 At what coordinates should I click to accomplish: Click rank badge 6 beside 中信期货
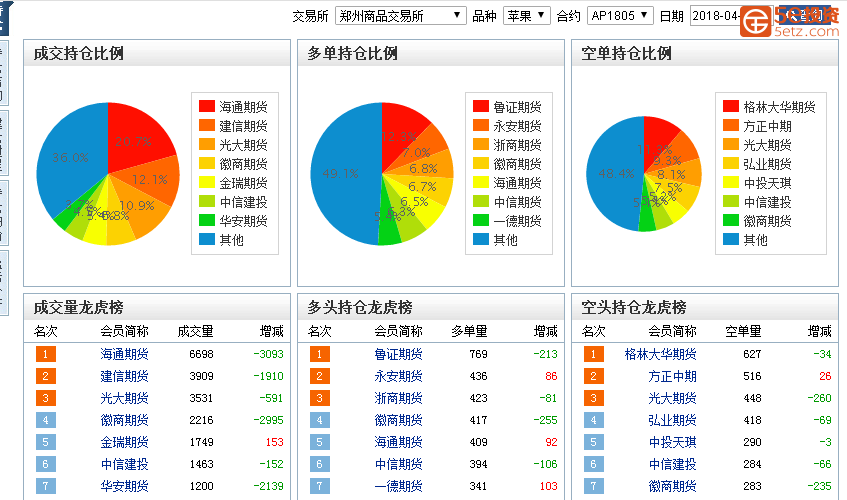coord(319,464)
